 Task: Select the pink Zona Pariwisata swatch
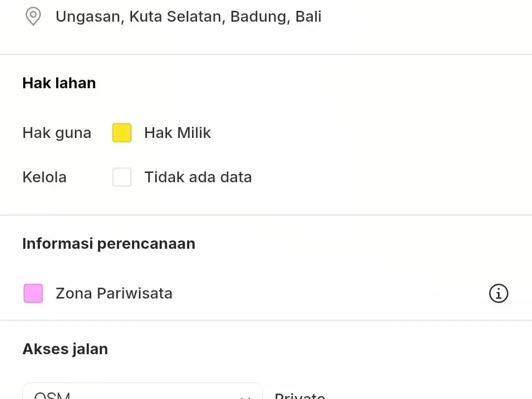33,294
